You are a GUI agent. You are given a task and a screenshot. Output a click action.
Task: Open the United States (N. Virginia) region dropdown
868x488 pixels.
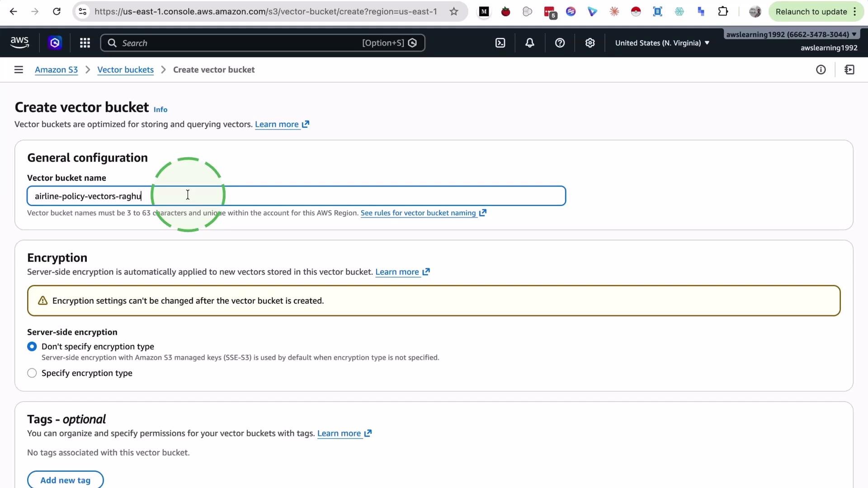click(x=662, y=43)
